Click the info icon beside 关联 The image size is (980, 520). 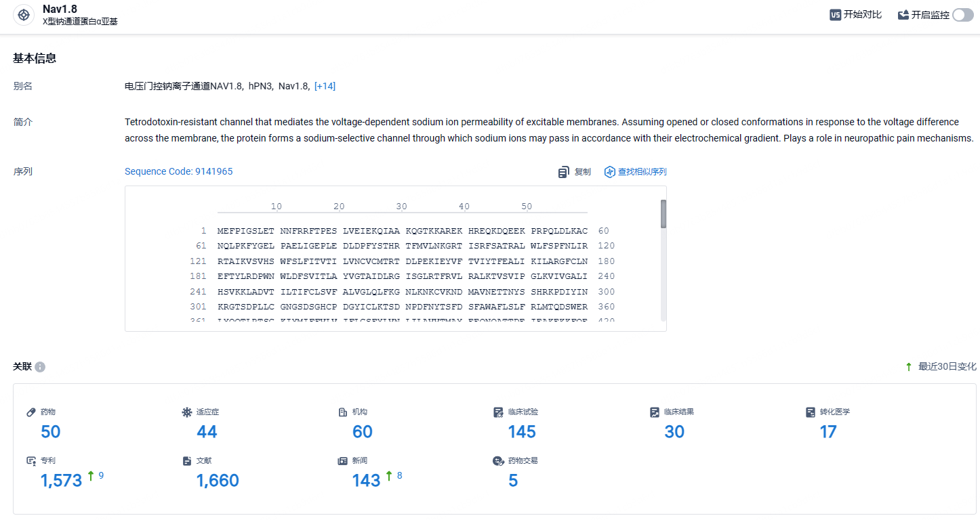tap(40, 367)
